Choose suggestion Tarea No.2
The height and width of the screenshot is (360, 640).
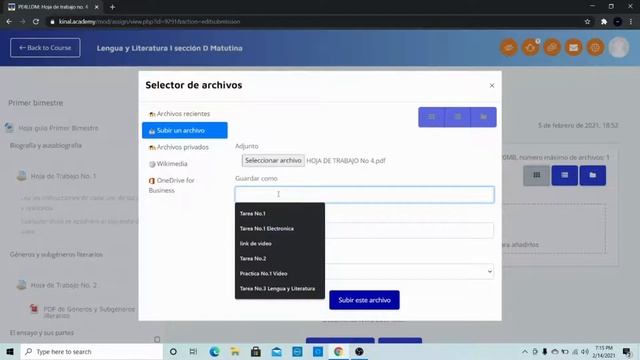point(253,258)
